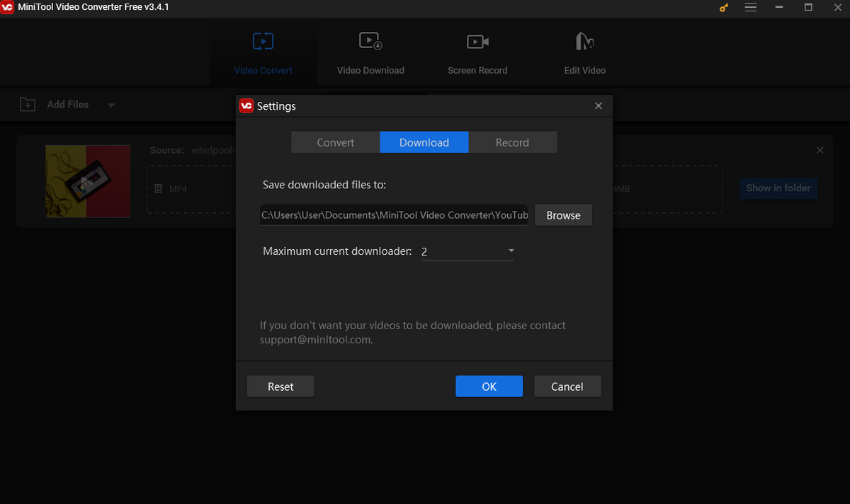Close the Settings dialog
850x504 pixels.
tap(599, 105)
